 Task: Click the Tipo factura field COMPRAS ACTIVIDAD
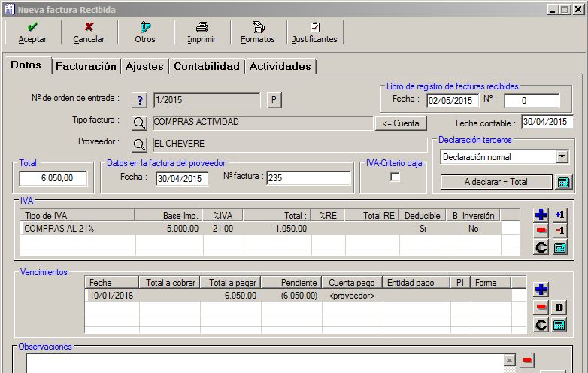point(263,123)
